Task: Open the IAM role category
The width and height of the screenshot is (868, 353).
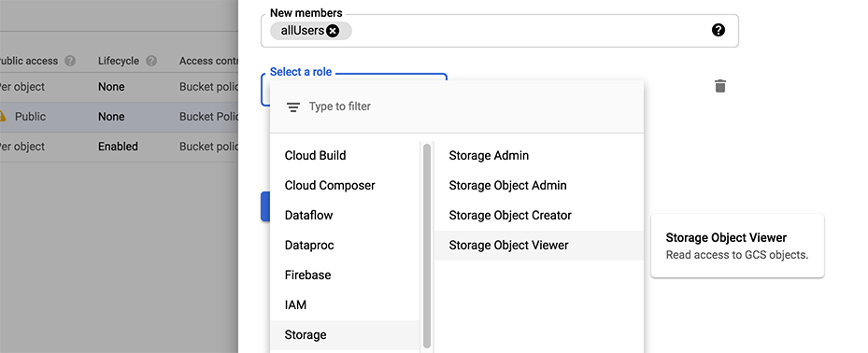Action: [345, 304]
